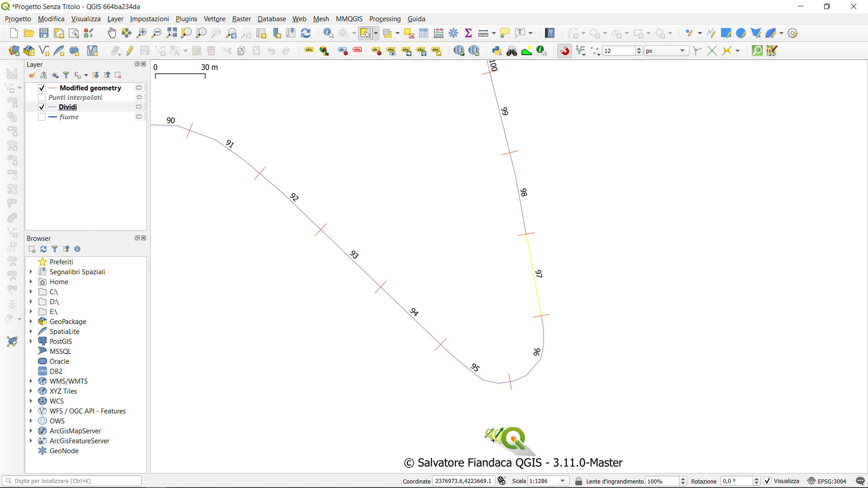Select the Pan Map hand tool
This screenshot has height=488, width=868.
[112, 33]
